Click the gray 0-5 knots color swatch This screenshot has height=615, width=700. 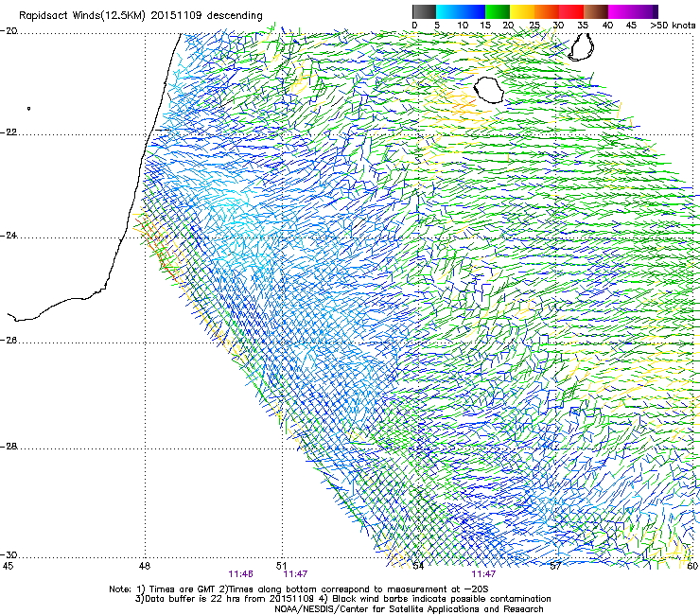(424, 11)
